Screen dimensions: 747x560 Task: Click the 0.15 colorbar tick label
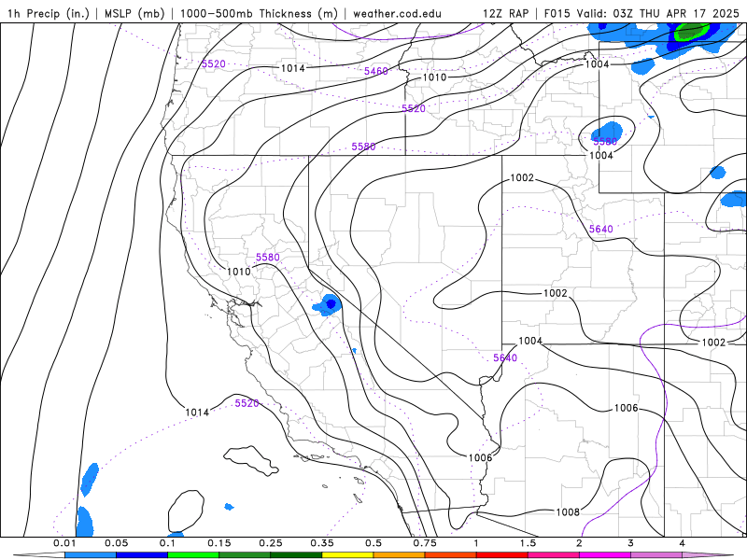point(219,543)
